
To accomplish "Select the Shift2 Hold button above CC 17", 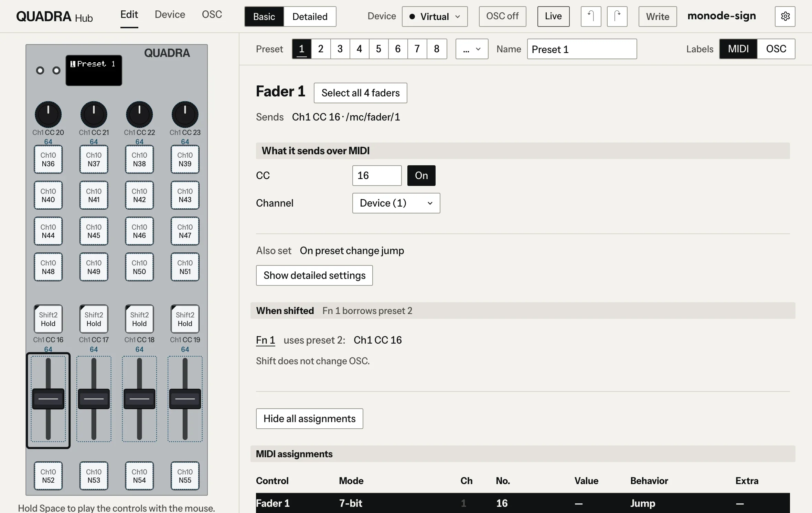I will click(94, 319).
